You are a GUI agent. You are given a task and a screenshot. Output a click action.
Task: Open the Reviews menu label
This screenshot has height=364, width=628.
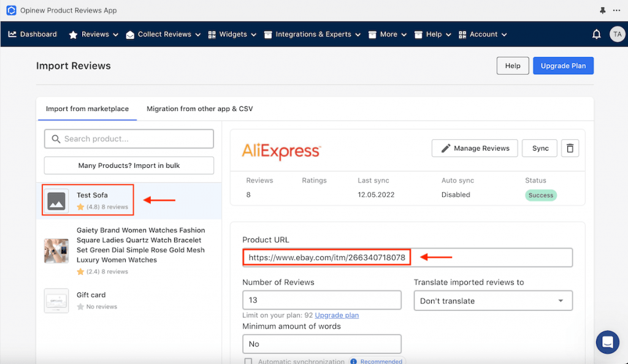[x=95, y=34]
